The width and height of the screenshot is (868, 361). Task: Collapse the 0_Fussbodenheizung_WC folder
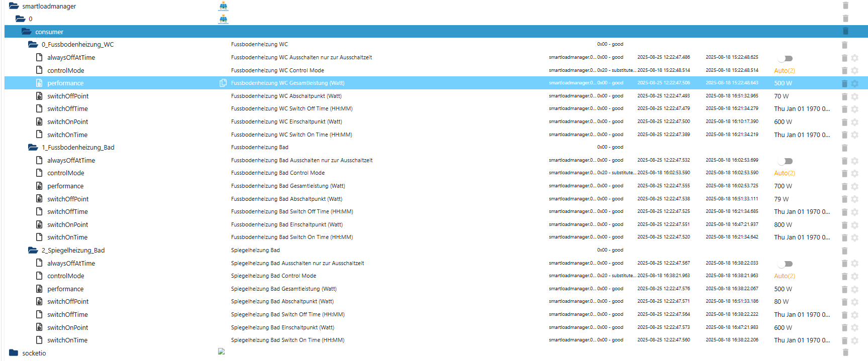[x=33, y=44]
